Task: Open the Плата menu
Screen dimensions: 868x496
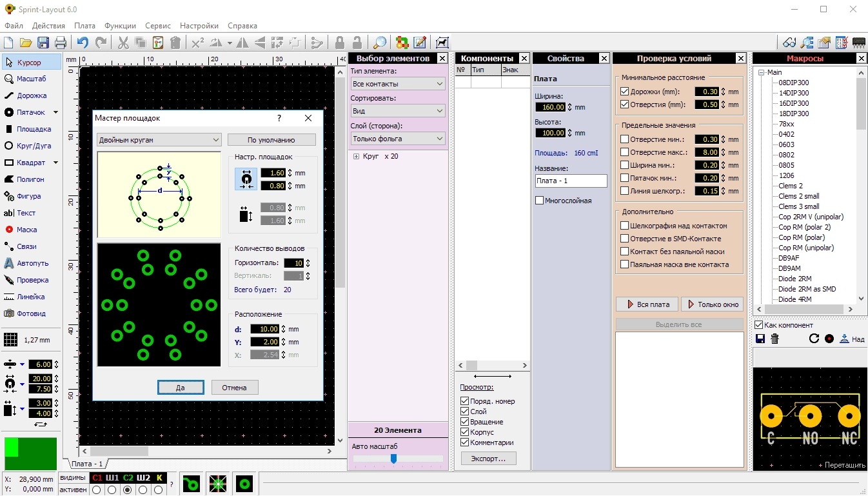Action: 84,26
